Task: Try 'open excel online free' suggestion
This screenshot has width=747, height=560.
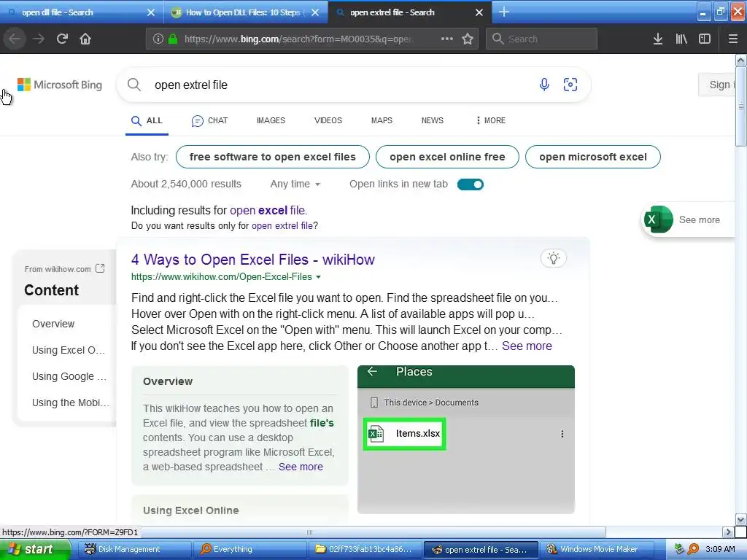Action: 447,157
